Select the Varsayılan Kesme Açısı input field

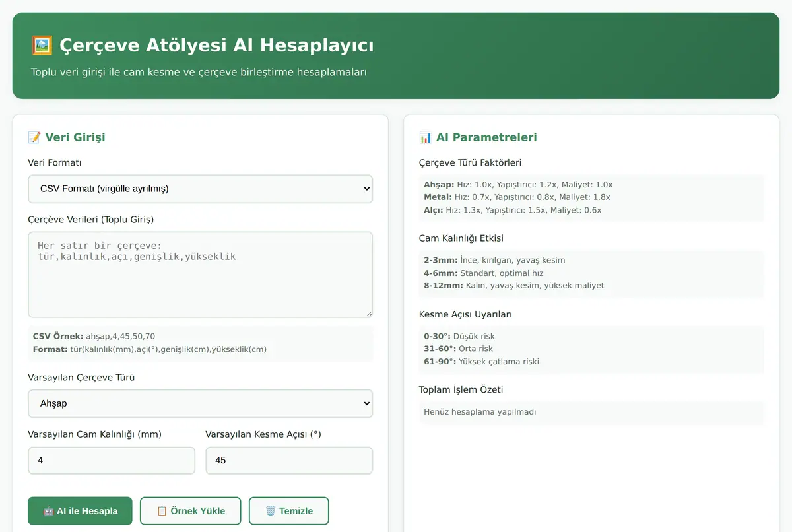[x=289, y=460]
